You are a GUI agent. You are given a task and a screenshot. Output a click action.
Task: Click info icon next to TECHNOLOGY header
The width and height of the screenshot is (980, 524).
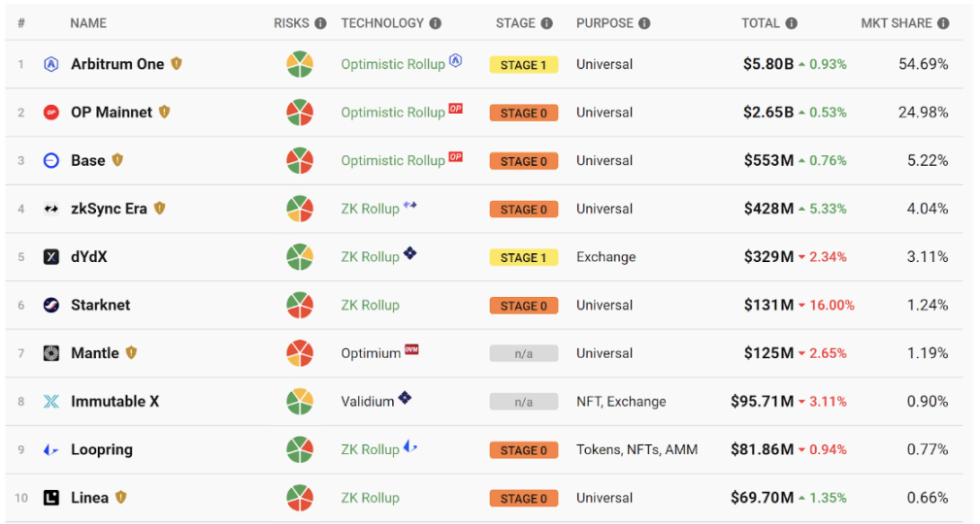click(436, 23)
